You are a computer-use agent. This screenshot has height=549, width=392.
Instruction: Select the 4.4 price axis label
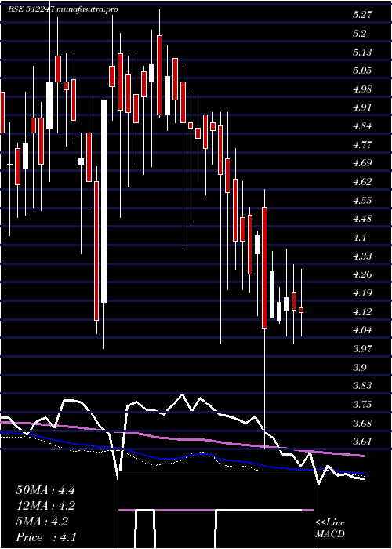coord(359,238)
